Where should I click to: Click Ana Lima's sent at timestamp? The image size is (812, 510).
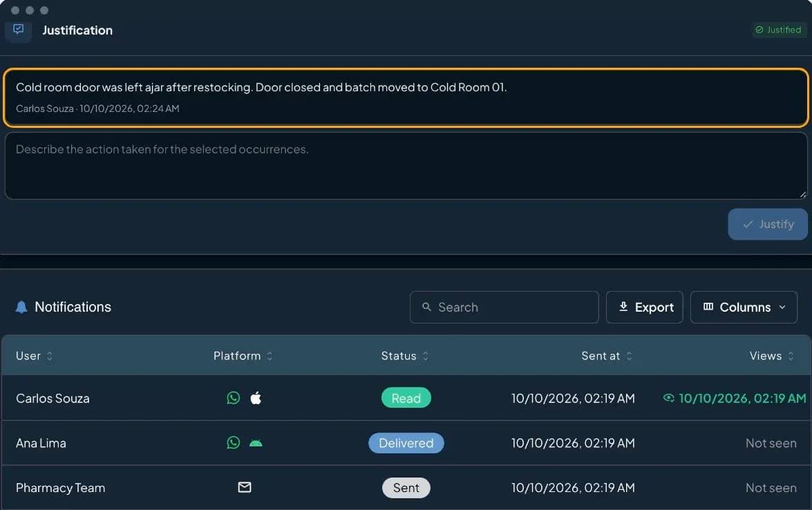(573, 443)
